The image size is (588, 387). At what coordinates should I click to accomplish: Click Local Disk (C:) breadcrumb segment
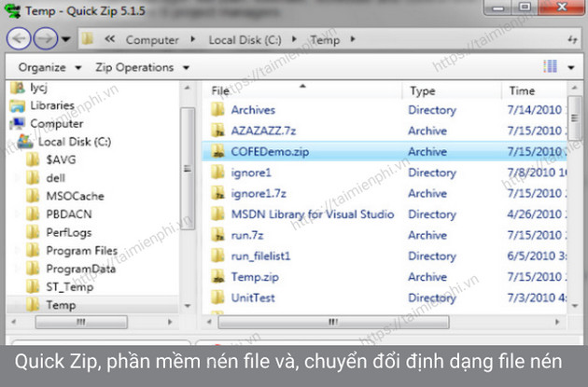pyautogui.click(x=245, y=40)
